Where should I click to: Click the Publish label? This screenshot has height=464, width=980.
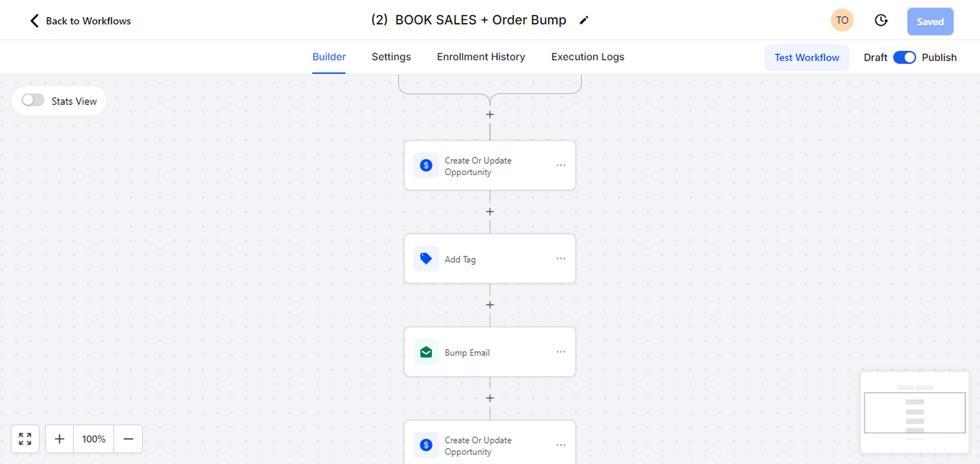[x=939, y=57]
